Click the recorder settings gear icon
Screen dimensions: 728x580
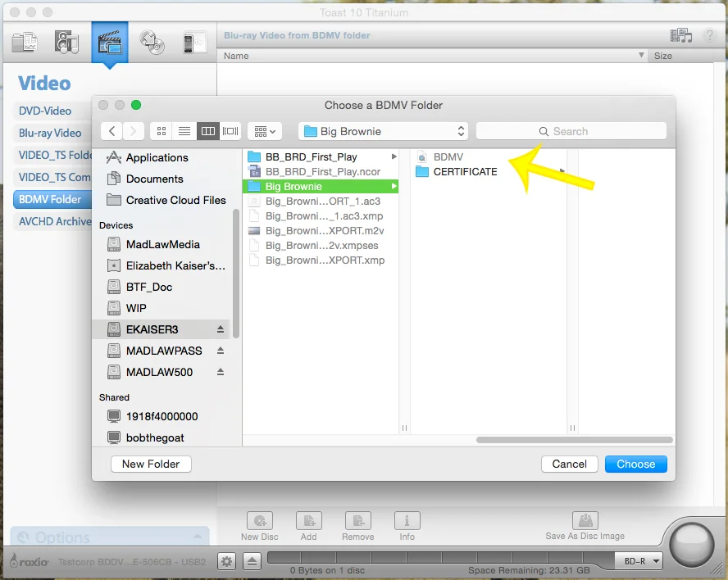226,562
